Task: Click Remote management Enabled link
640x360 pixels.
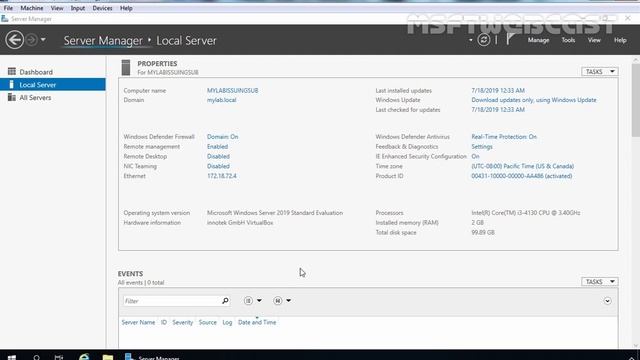Action: pos(217,147)
